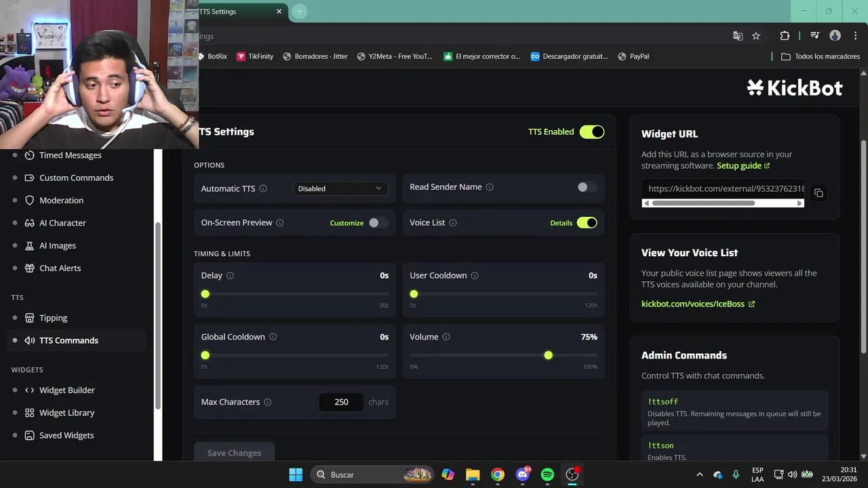Open kickbot.com/voices/IceBoss link
Viewport: 868px width, 488px height.
(698, 304)
